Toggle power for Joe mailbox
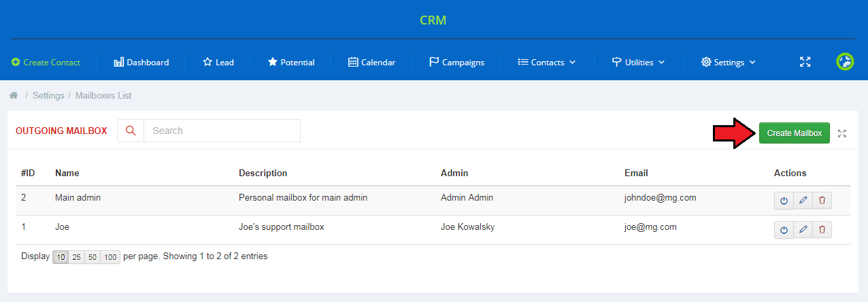Screen dimensions: 868x302 pyautogui.click(x=784, y=230)
